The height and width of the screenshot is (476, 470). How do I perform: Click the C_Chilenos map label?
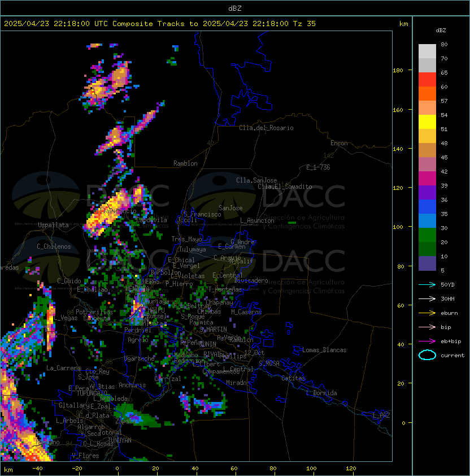pos(54,246)
